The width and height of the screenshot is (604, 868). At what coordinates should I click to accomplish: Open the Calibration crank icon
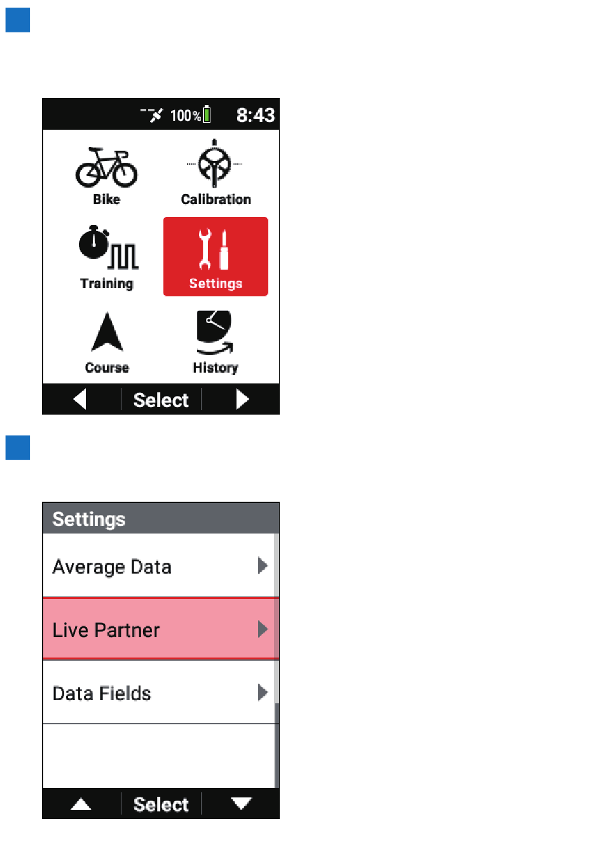(x=215, y=163)
